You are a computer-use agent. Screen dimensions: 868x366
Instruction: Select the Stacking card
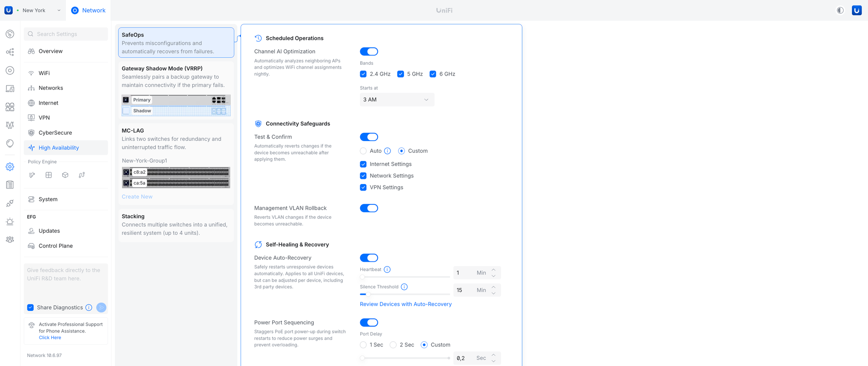click(176, 225)
